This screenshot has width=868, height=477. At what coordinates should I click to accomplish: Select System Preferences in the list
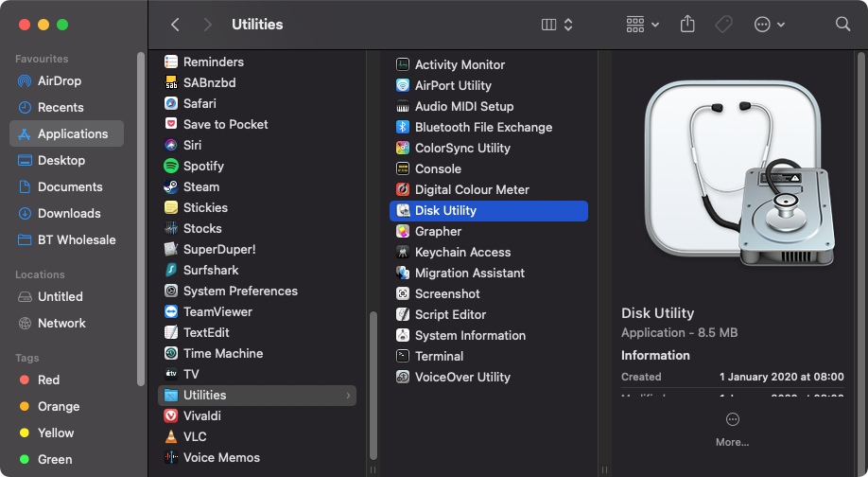pos(257,291)
